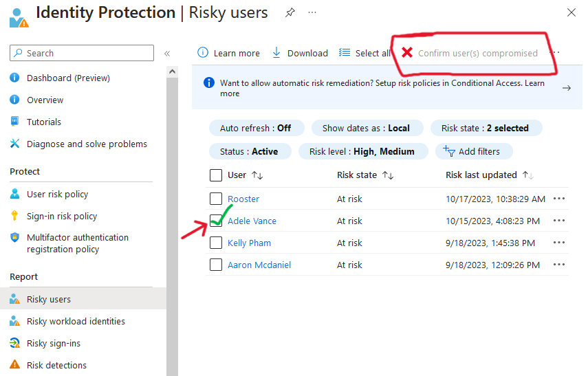Viewport: 588px width, 376px height.
Task: Click the Diagnose wrench icon
Action: (14, 143)
